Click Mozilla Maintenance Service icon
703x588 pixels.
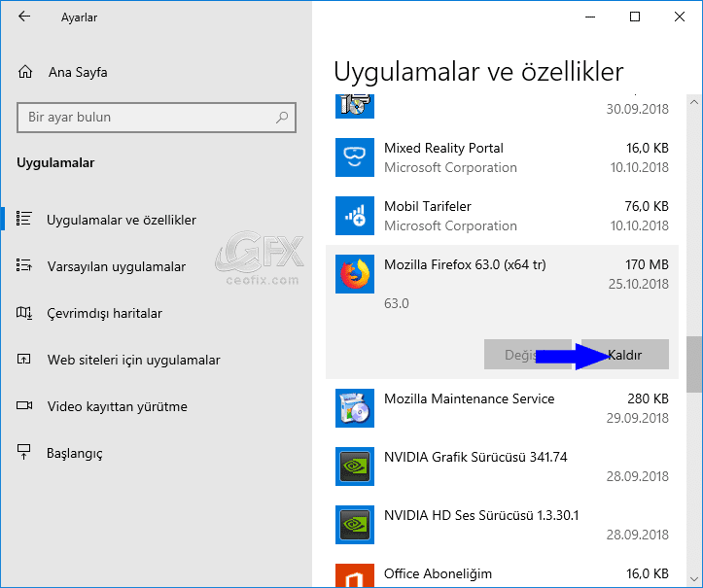click(x=355, y=408)
